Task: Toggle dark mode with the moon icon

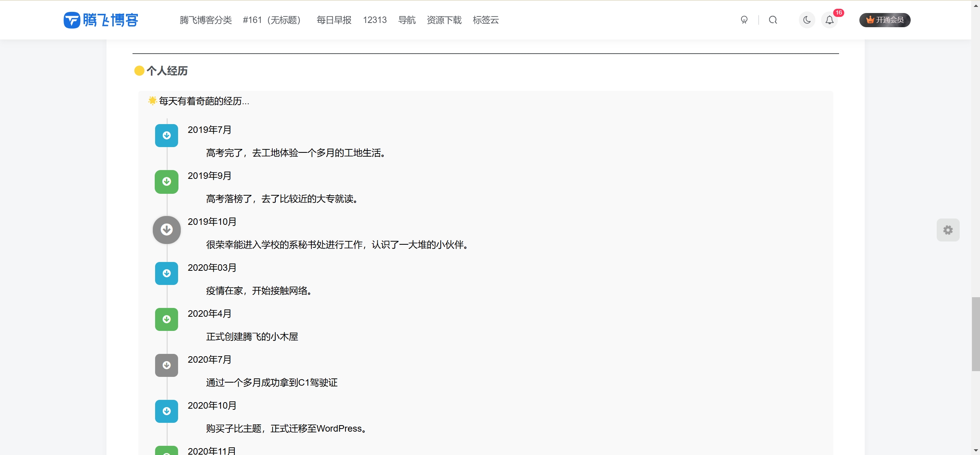Action: 807,20
